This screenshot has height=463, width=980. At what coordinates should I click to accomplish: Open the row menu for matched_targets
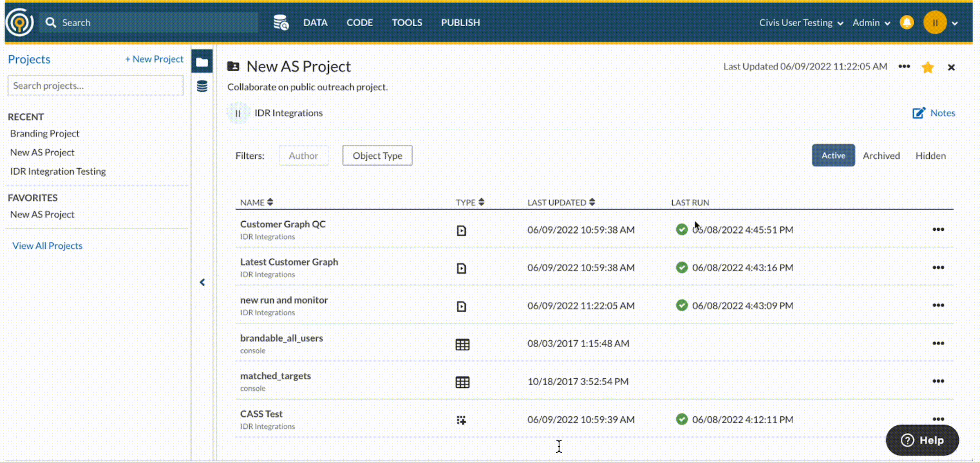coord(938,381)
